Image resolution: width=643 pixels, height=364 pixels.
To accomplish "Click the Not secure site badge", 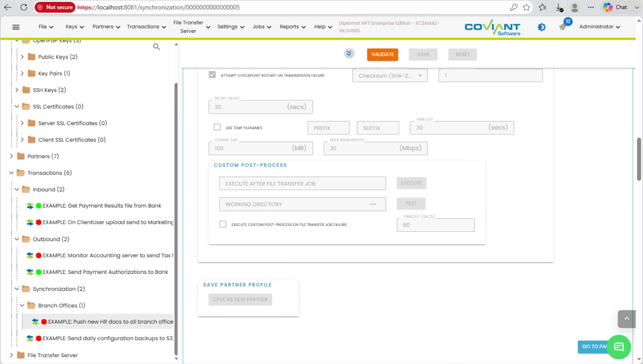I will 55,7.
